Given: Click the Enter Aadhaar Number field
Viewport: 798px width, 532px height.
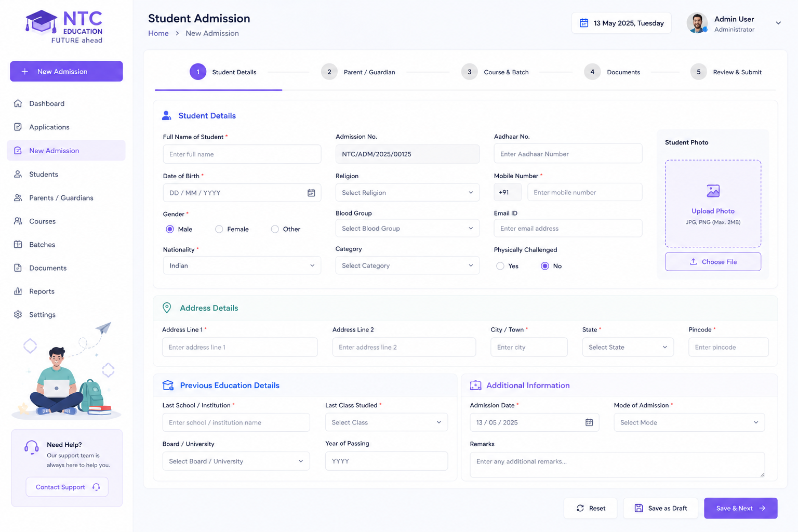Looking at the screenshot, I should pyautogui.click(x=568, y=154).
